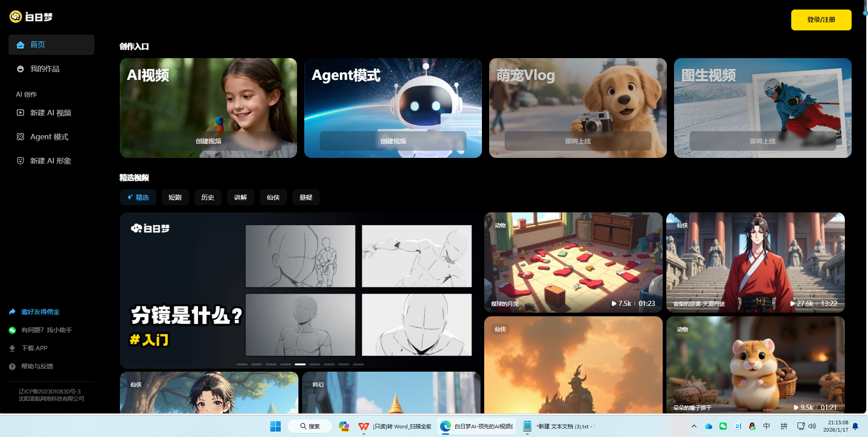
Task: Click the download icon beside 下载 APP
Action: [x=12, y=349]
